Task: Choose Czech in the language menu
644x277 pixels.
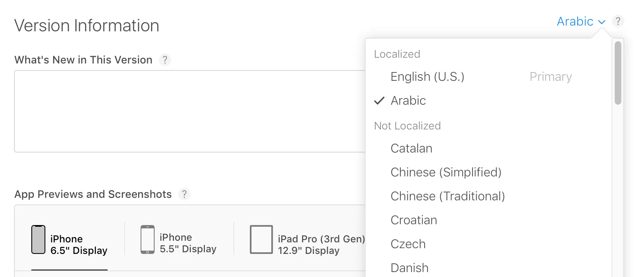Action: pyautogui.click(x=408, y=244)
